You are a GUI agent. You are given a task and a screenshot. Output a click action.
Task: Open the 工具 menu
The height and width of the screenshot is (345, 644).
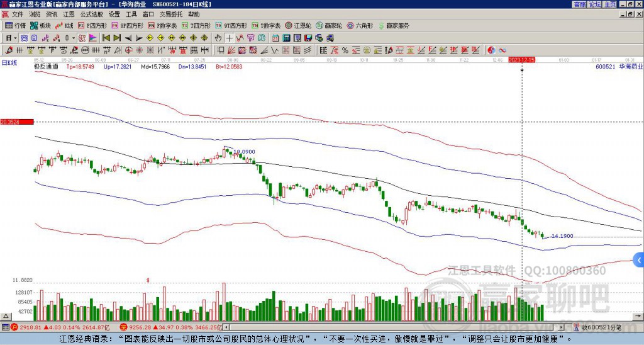tap(131, 14)
